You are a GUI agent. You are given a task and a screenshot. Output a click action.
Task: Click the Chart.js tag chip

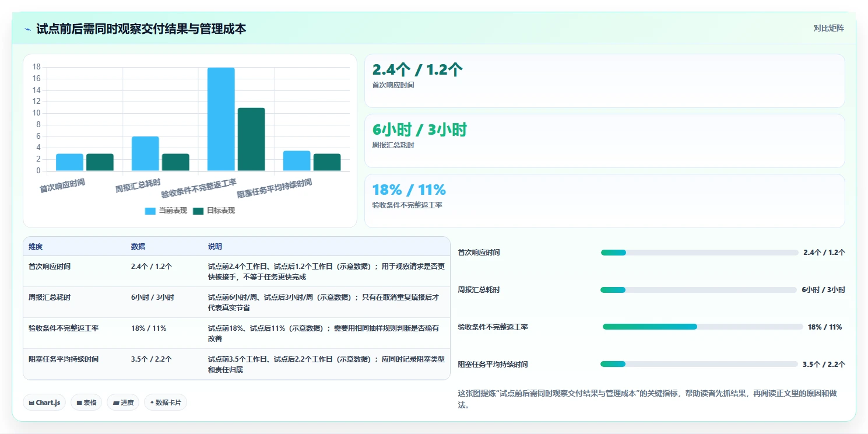(44, 402)
